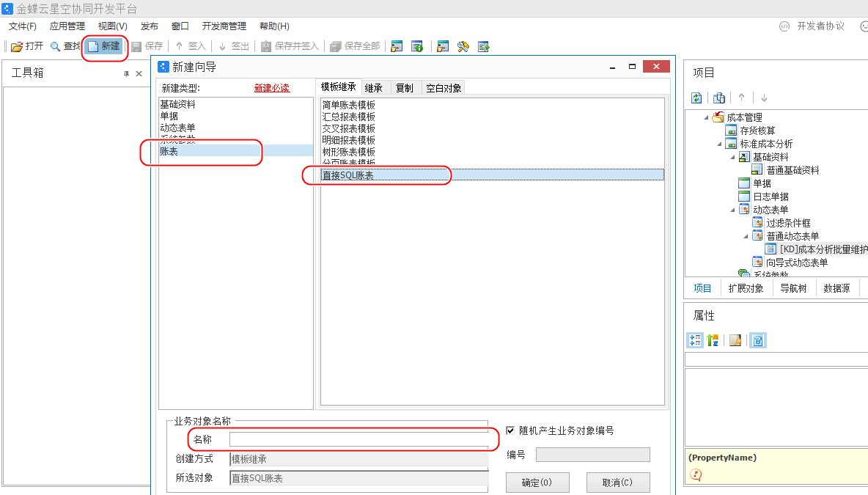Image resolution: width=868 pixels, height=495 pixels.
Task: Select 基础资料 in 新建类型 list
Action: [178, 104]
